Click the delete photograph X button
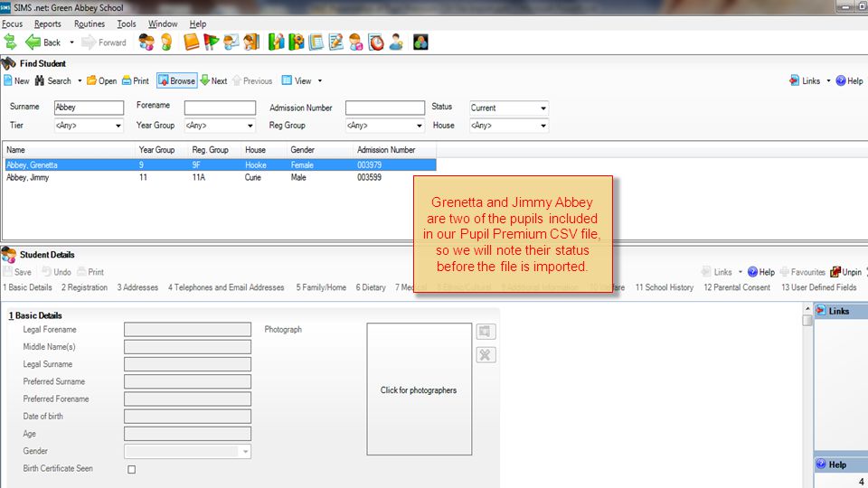 (x=486, y=355)
